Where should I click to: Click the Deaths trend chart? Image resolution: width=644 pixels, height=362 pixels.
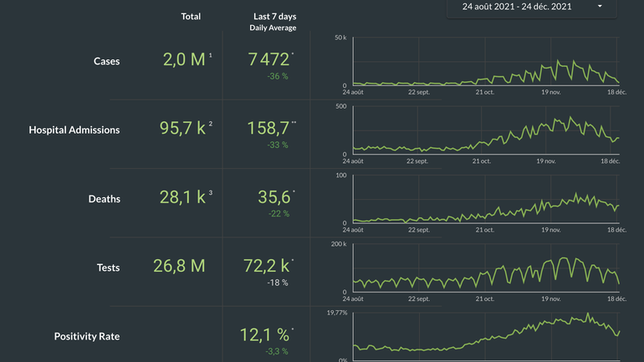point(487,201)
